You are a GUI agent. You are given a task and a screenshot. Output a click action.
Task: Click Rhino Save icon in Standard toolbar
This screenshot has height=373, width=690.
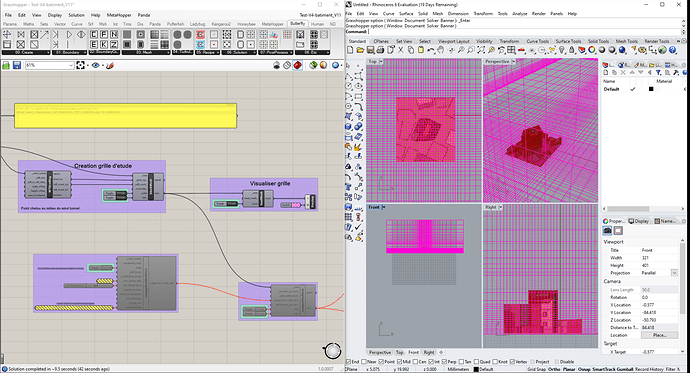pyautogui.click(x=371, y=50)
